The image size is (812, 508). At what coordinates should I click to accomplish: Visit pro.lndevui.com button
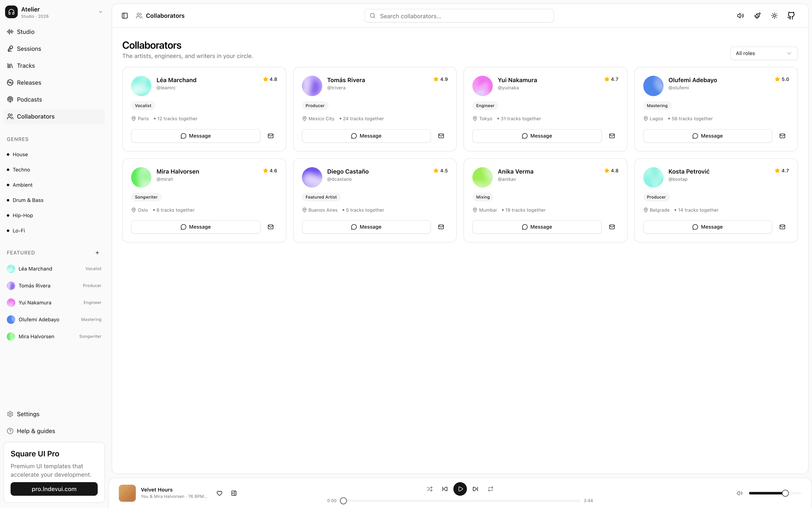(x=54, y=489)
